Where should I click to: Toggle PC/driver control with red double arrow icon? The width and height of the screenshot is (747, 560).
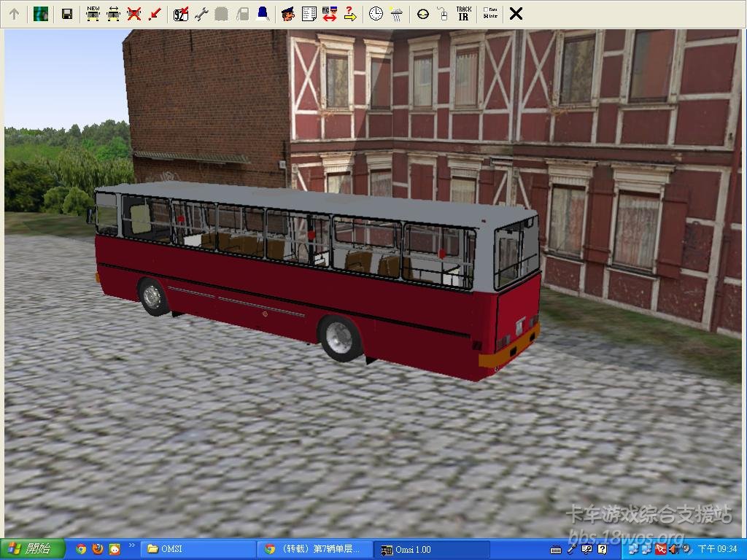[x=329, y=14]
